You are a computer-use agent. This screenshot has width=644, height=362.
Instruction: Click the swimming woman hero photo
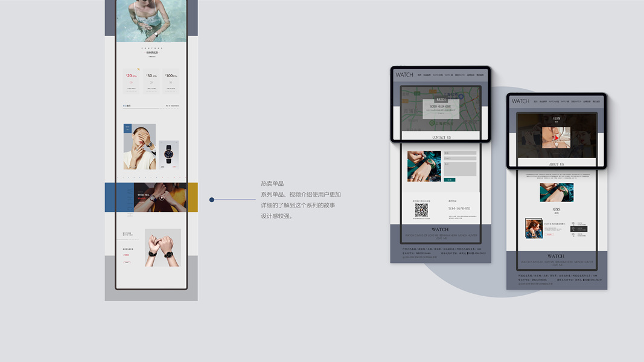[x=151, y=21]
